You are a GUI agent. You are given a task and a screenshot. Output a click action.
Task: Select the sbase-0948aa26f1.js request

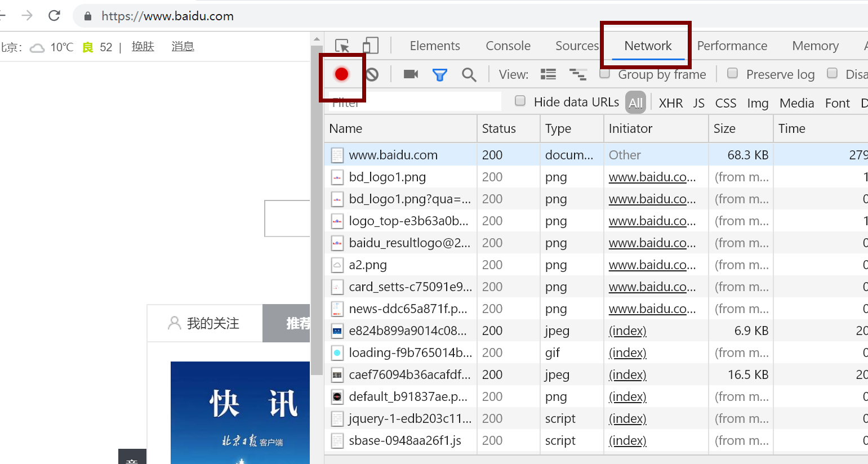click(596, 440)
